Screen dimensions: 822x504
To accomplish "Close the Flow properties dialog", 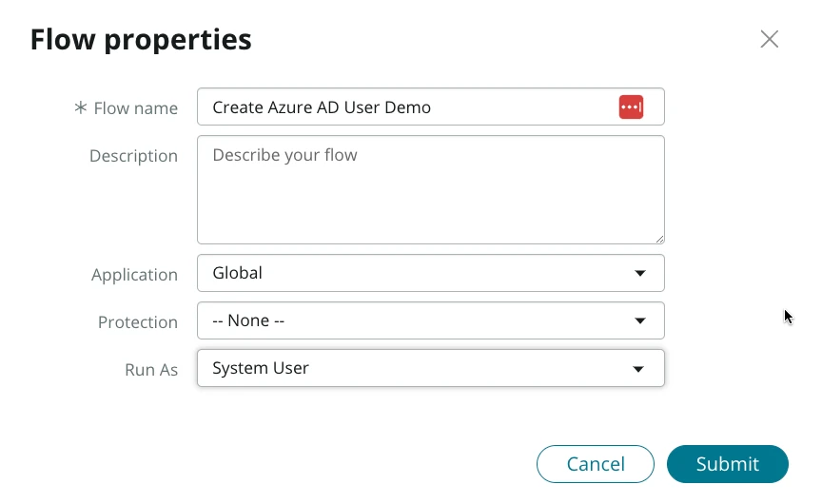I will pyautogui.click(x=769, y=39).
